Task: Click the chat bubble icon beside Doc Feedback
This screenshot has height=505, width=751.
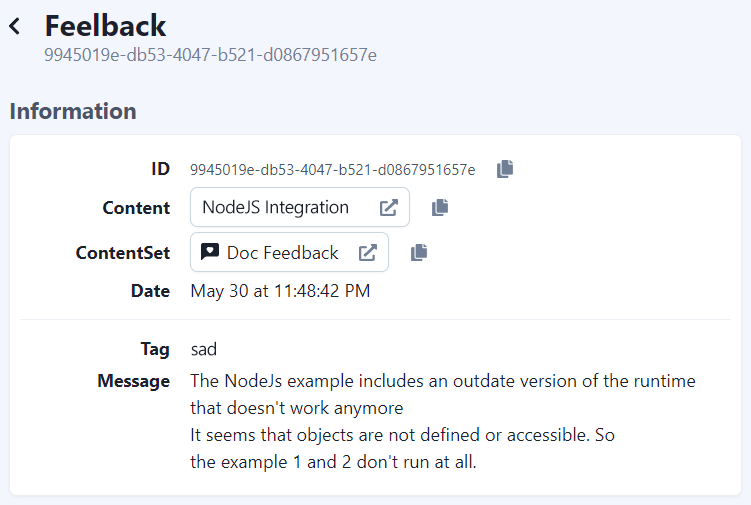Action: [210, 252]
